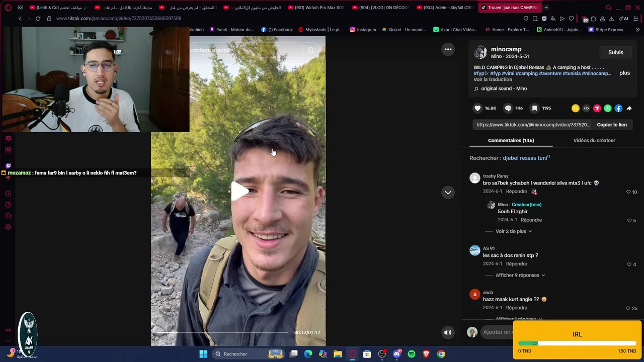Open Discord from taskbar

tap(396, 354)
